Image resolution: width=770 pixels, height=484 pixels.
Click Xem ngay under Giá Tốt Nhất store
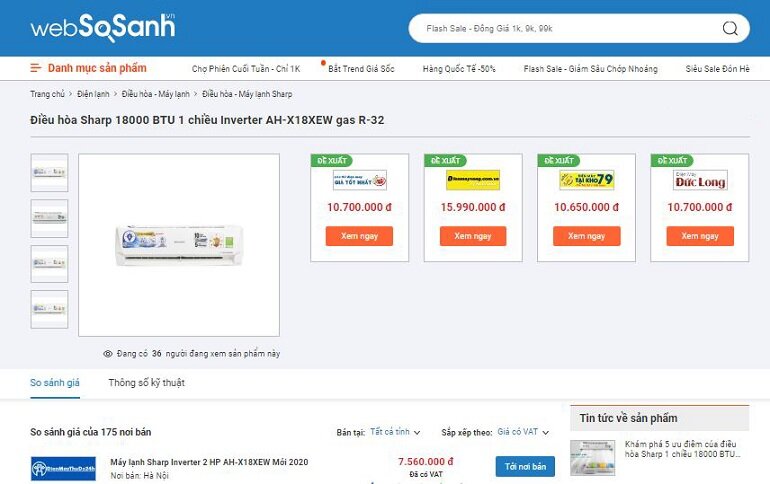(359, 236)
